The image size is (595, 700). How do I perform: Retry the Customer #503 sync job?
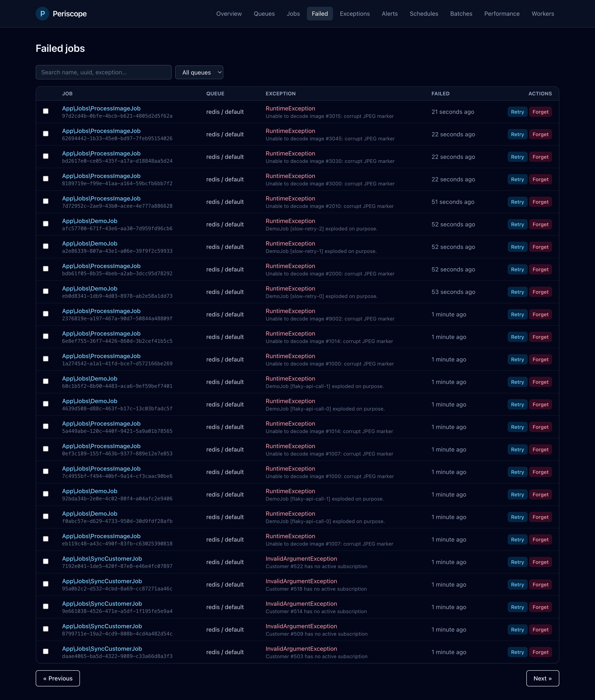[x=517, y=652]
